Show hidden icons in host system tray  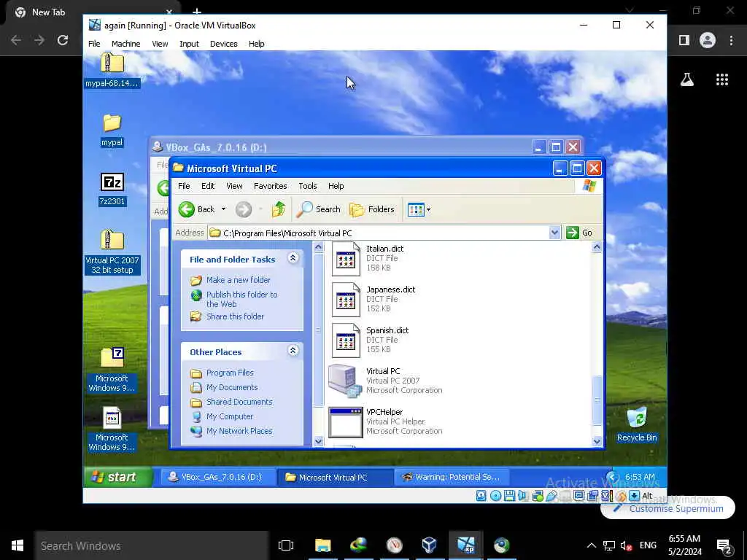click(x=591, y=545)
